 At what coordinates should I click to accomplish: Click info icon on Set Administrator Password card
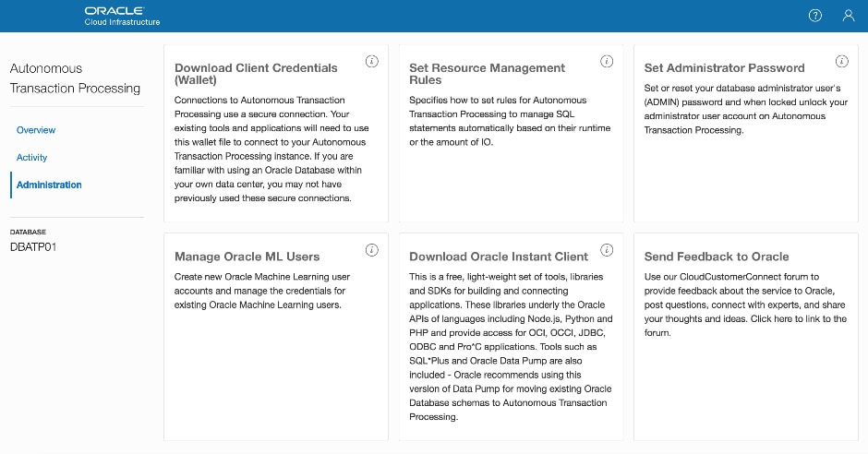[841, 62]
